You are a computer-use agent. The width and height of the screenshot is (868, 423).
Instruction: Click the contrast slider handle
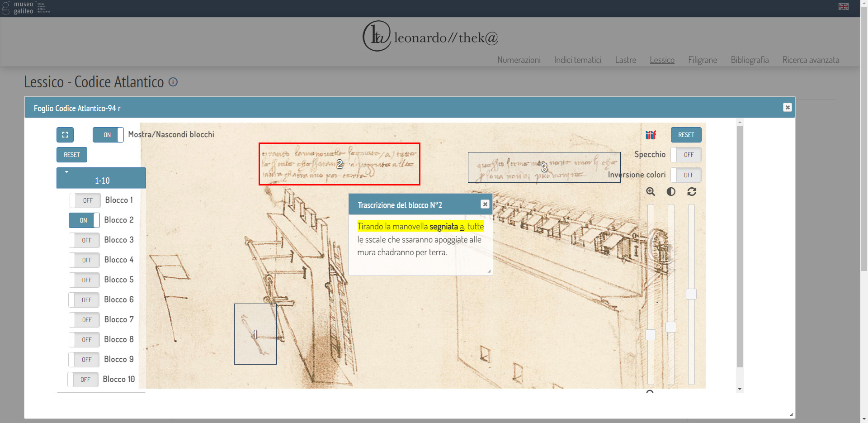tap(671, 327)
